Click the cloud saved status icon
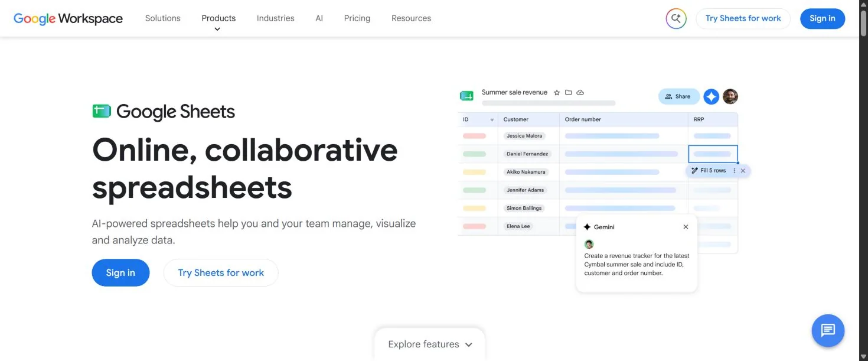Image resolution: width=868 pixels, height=361 pixels. coord(580,93)
